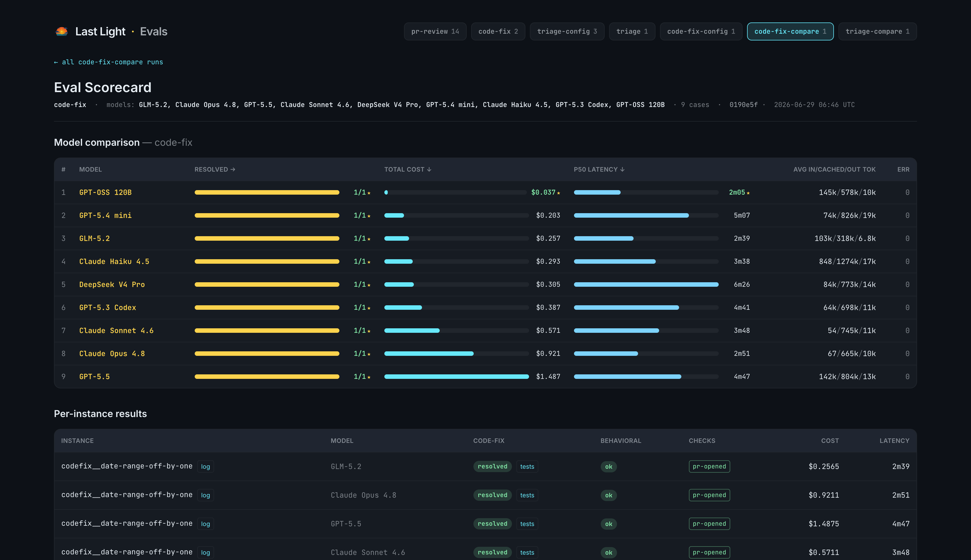
Task: Click the ok behavioral badge for Claude Opus 4.8
Action: pos(609,495)
